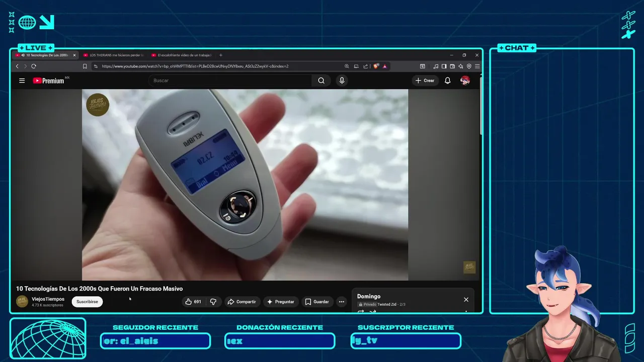Open the YouTube hamburger guide menu
The width and height of the screenshot is (644, 362).
[x=22, y=80]
